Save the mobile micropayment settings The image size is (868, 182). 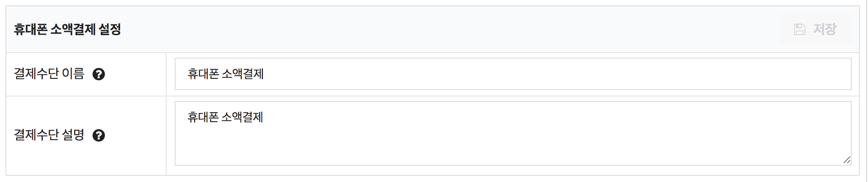[x=815, y=30]
